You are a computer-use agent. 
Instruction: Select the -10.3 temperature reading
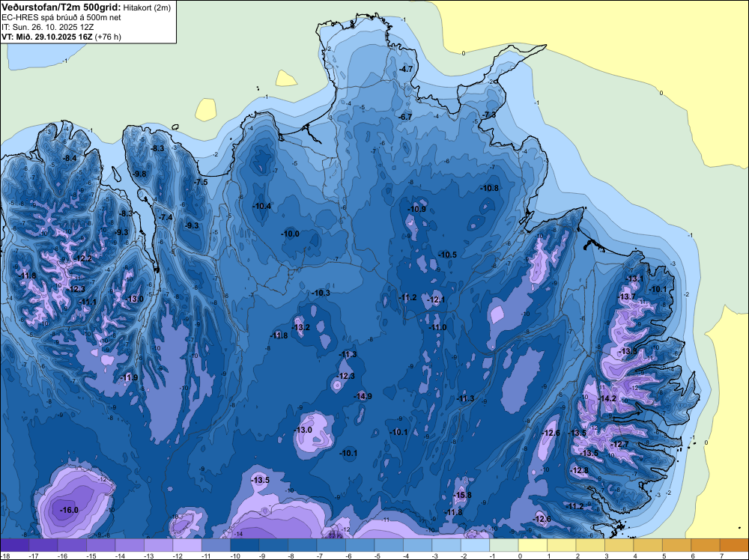click(321, 293)
